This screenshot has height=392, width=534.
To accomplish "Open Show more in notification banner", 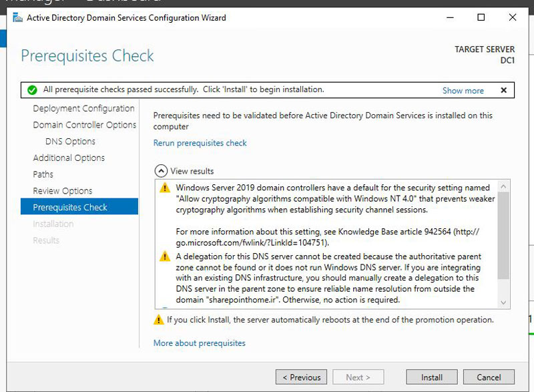I will pos(463,91).
